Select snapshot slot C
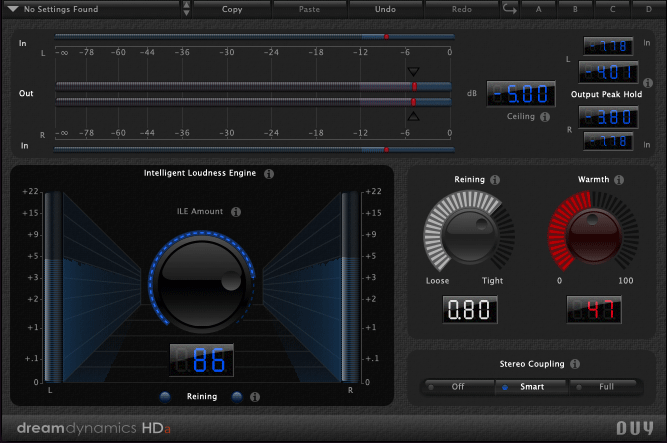Viewport: 667px width, 443px height. [613, 9]
